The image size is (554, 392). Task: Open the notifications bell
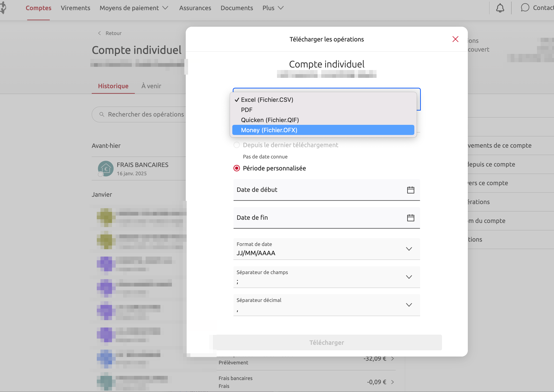click(x=500, y=8)
